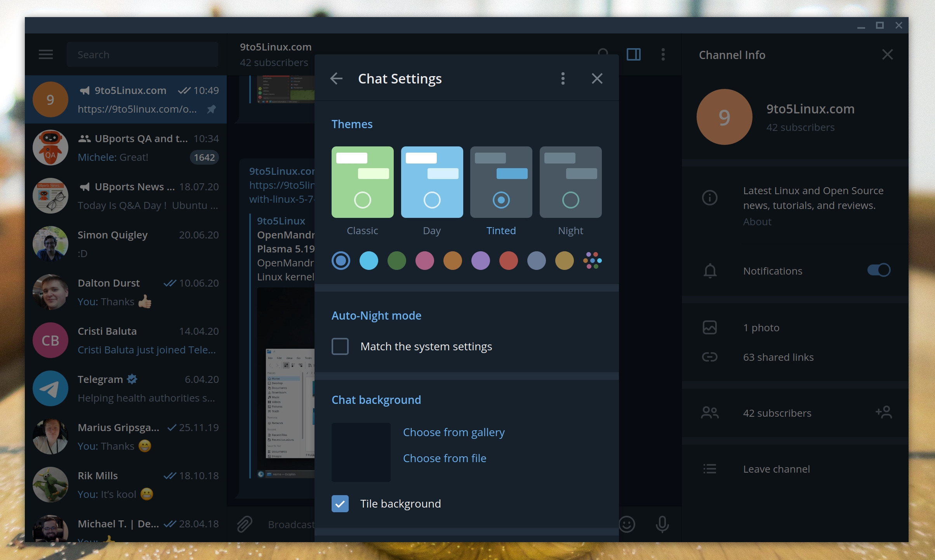Open the custom accent color picker dots

593,261
